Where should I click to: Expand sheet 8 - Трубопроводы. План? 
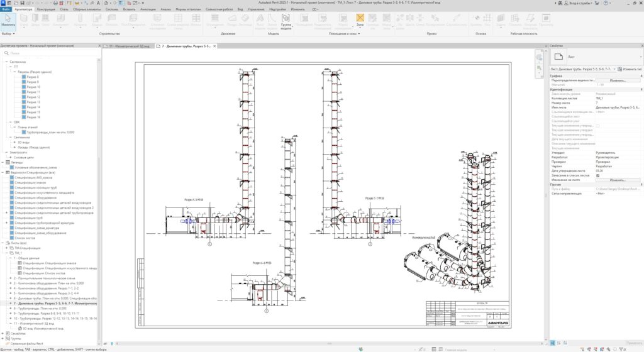coord(11,309)
